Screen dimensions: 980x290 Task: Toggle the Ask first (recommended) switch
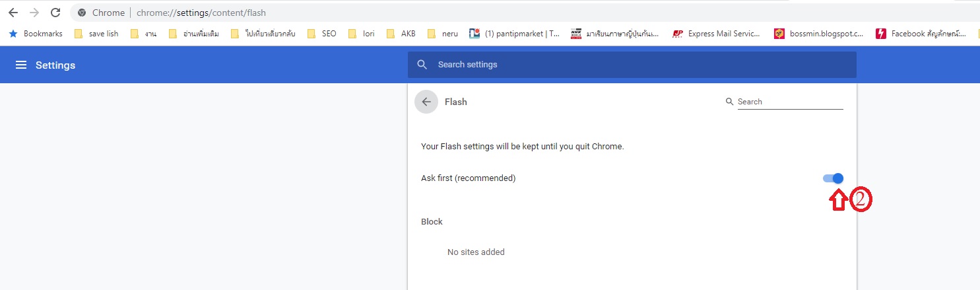coord(833,178)
